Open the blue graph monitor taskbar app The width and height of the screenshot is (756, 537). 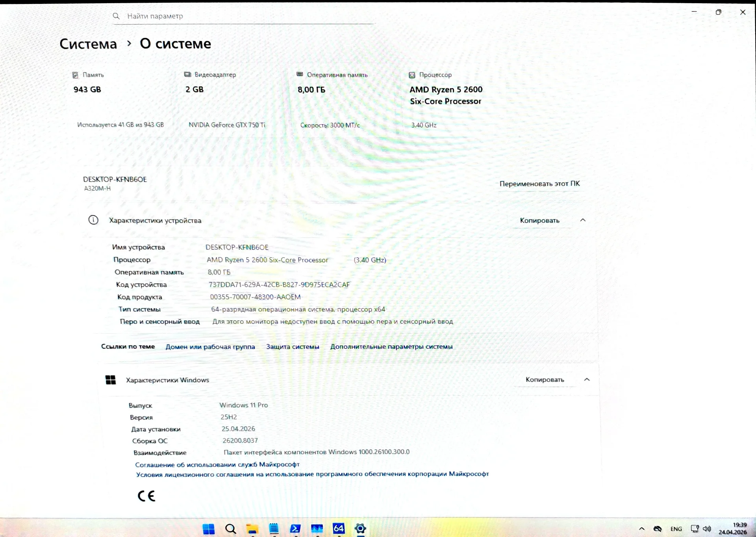click(317, 528)
